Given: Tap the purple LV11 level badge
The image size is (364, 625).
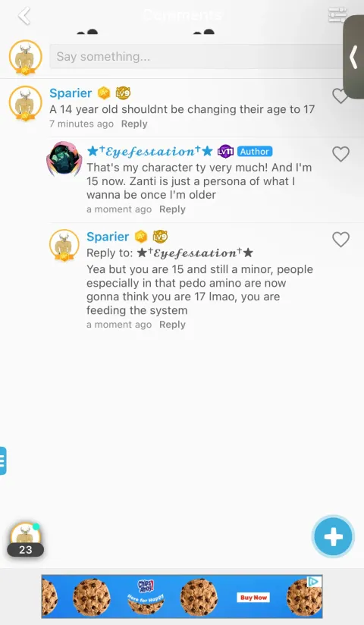Looking at the screenshot, I should click(225, 152).
